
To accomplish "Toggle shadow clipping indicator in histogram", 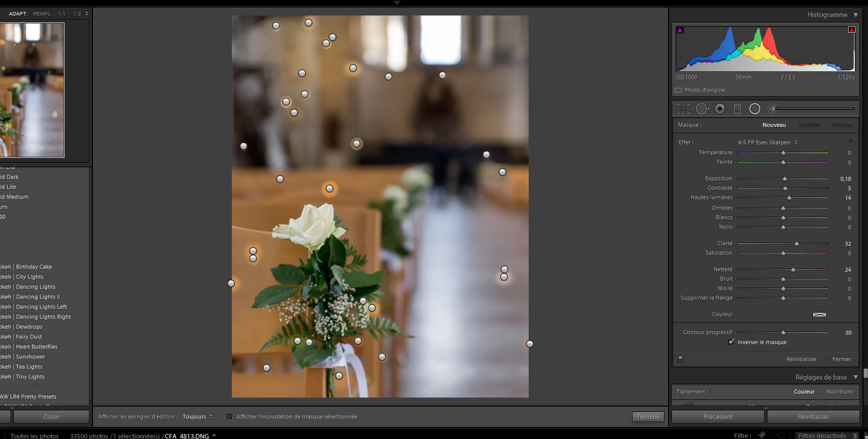I will point(680,30).
